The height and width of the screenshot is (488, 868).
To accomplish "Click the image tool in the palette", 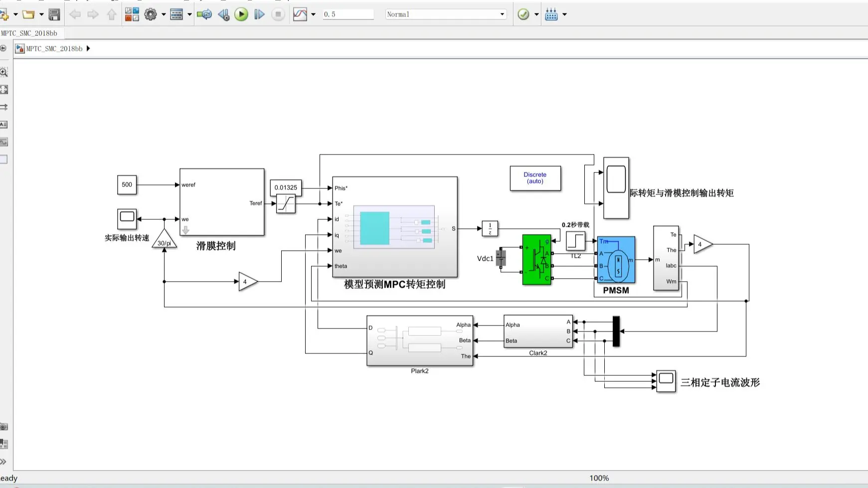I will 3,142.
